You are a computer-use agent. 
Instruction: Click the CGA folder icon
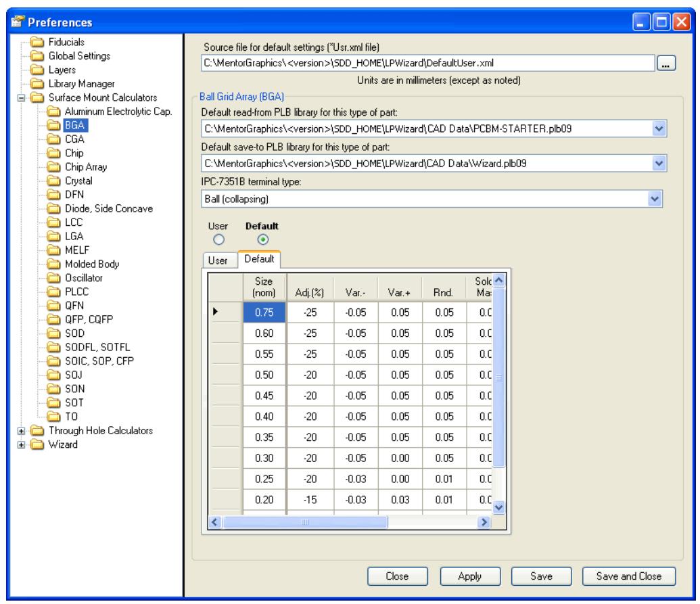pos(53,139)
